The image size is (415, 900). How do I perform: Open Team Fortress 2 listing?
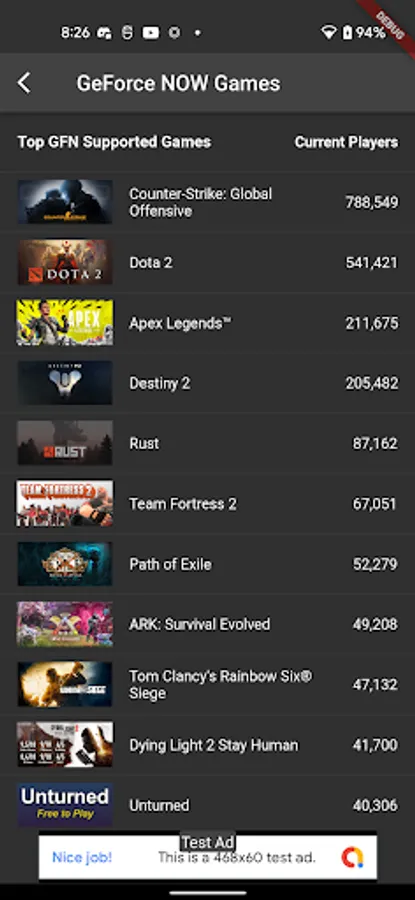pyautogui.click(x=207, y=503)
